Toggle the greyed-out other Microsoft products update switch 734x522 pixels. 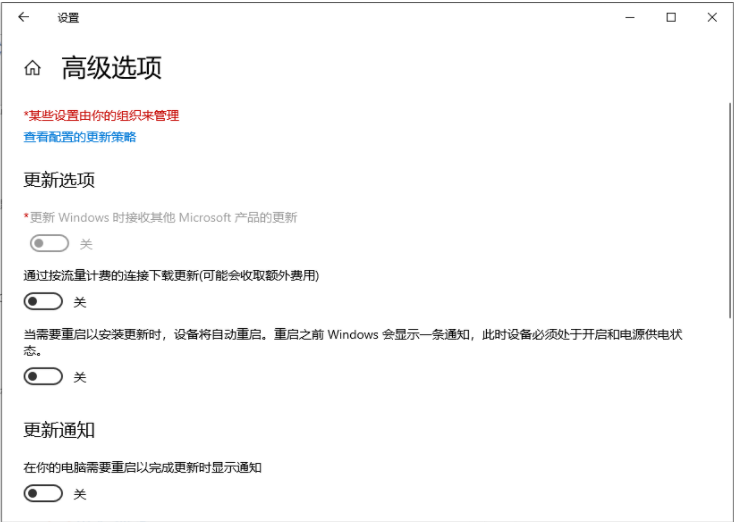click(49, 244)
